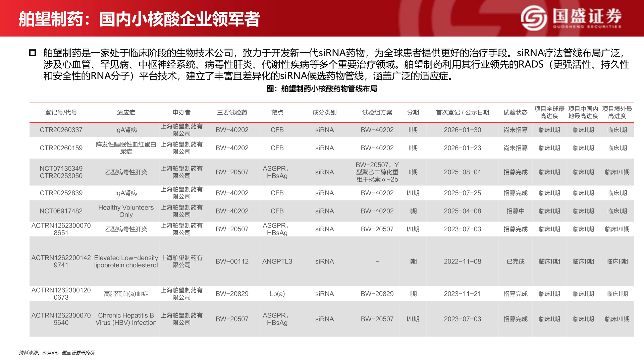Select registration number CTR20260337
Image resolution: width=644 pixels, height=362 pixels.
pos(61,130)
